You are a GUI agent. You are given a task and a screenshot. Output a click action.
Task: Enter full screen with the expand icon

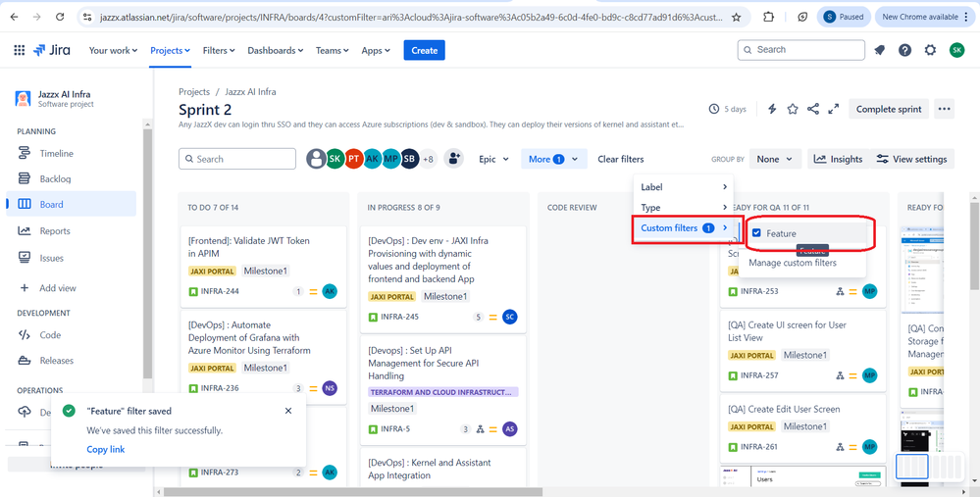(834, 109)
